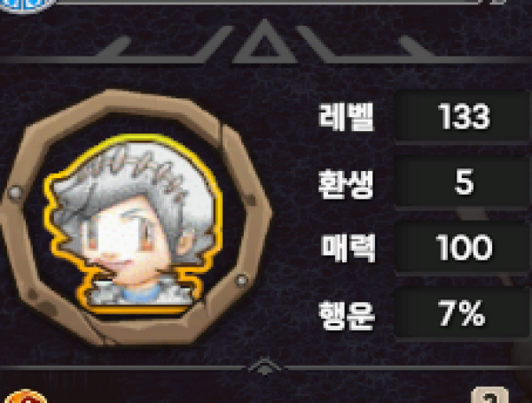Tap the blue circular icon at top-left
Screen dimensions: 532x403
click(x=27, y=5)
